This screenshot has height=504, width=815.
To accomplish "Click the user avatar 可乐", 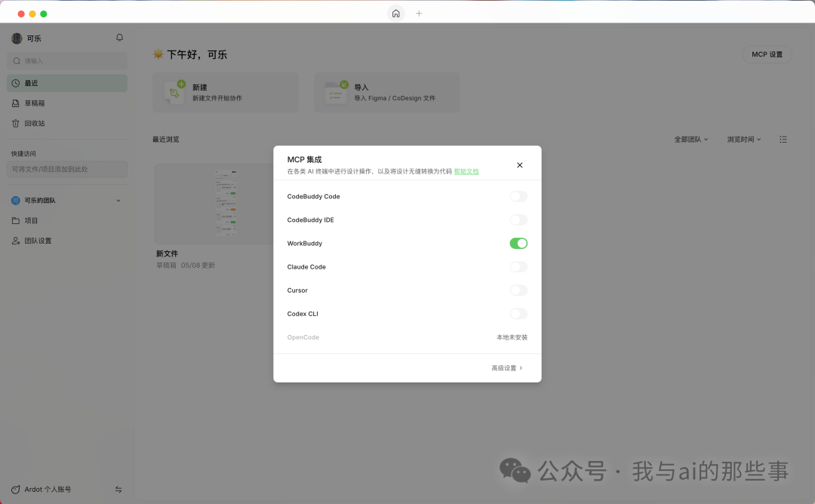I will [17, 38].
